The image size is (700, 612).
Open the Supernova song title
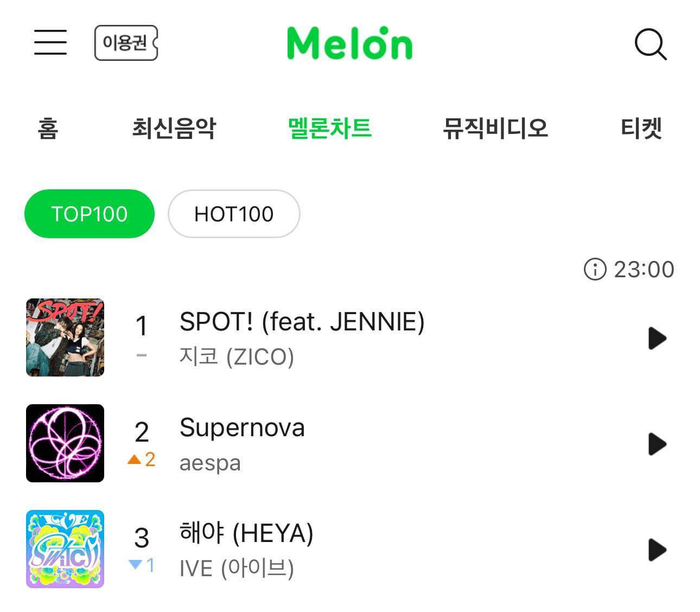[242, 428]
